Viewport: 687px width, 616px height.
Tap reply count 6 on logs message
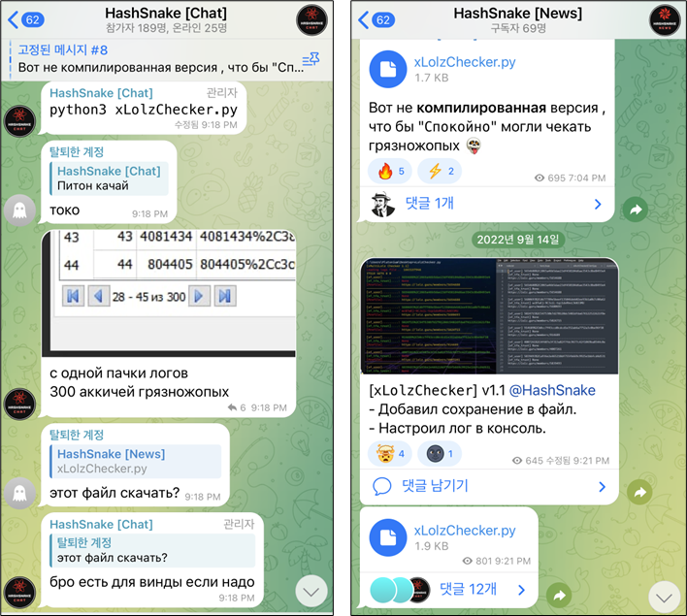(237, 407)
